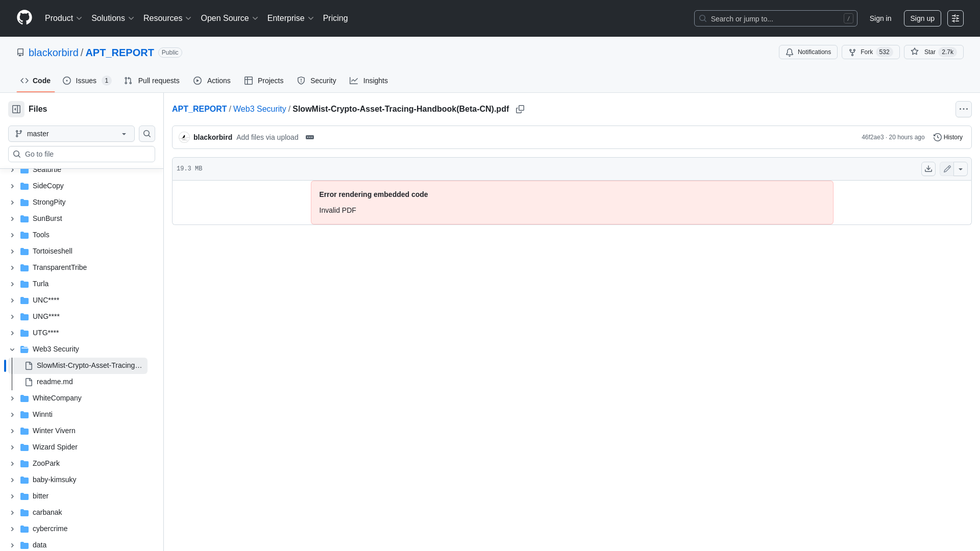Open the History of this file
Screen dimensions: 980x551
pos(948,137)
